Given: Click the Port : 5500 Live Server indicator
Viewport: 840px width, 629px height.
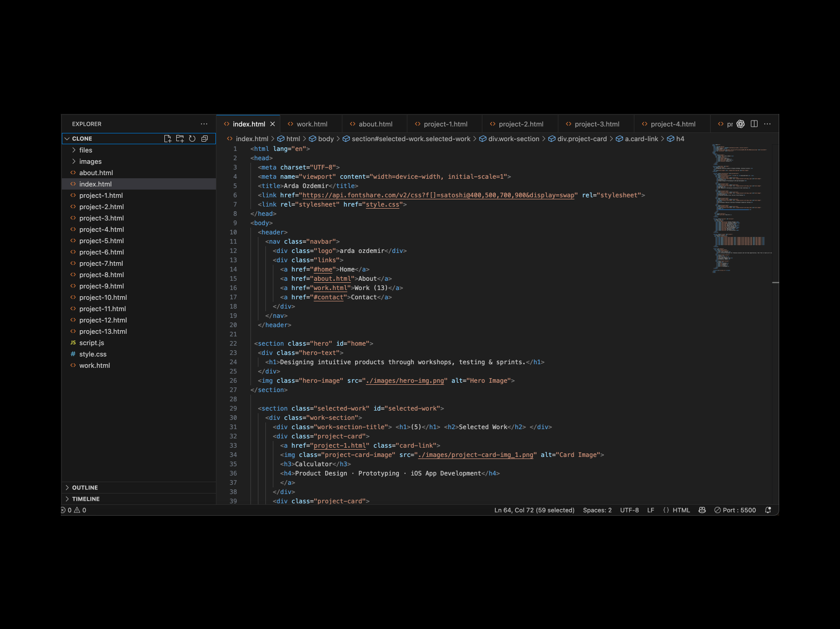Looking at the screenshot, I should [735, 510].
